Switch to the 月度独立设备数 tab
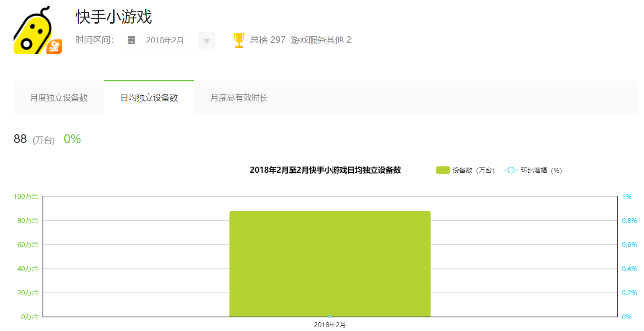The height and width of the screenshot is (331, 644). tap(59, 98)
